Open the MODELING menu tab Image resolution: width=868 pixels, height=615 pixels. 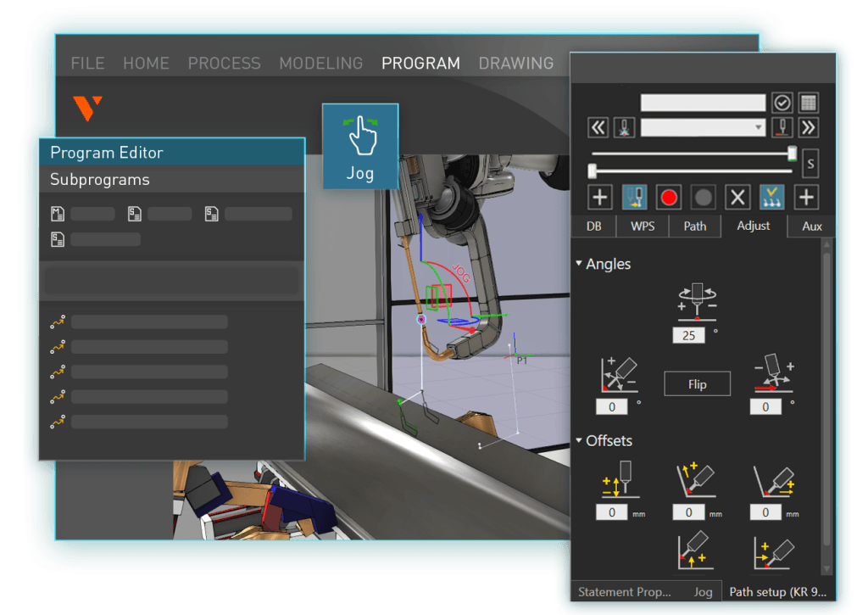320,64
